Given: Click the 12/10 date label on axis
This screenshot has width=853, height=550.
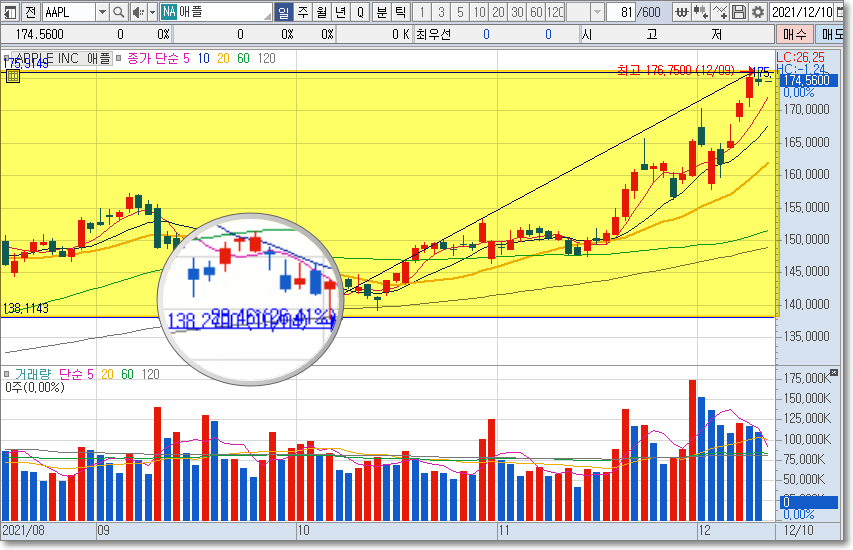Looking at the screenshot, I should [798, 530].
